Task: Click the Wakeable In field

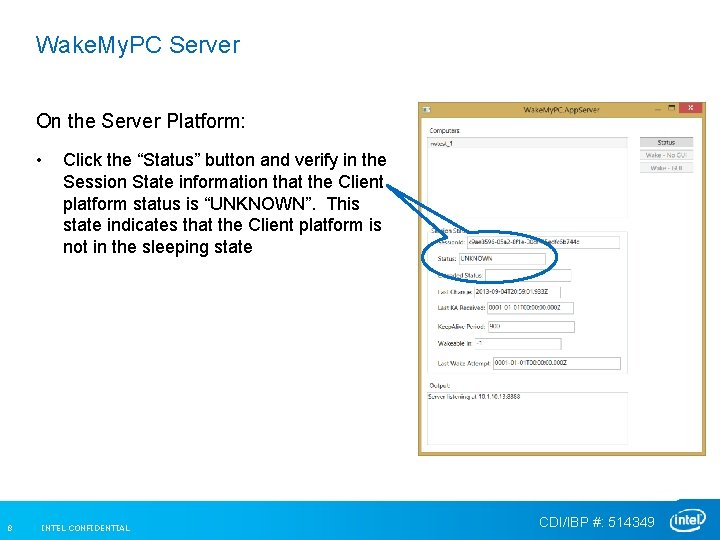Action: [518, 343]
